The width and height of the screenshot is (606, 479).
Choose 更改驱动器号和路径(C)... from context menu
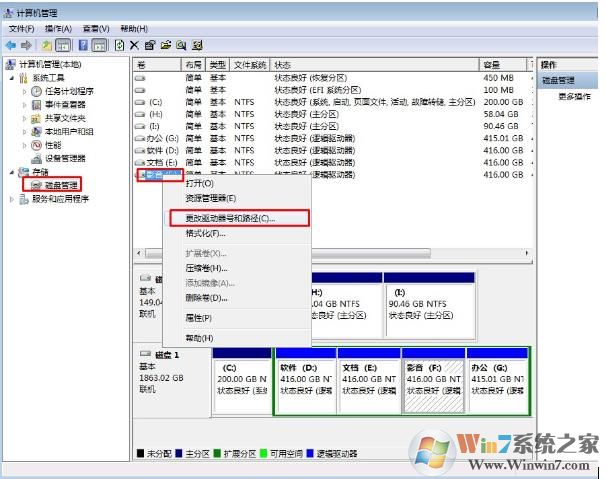coord(231,217)
